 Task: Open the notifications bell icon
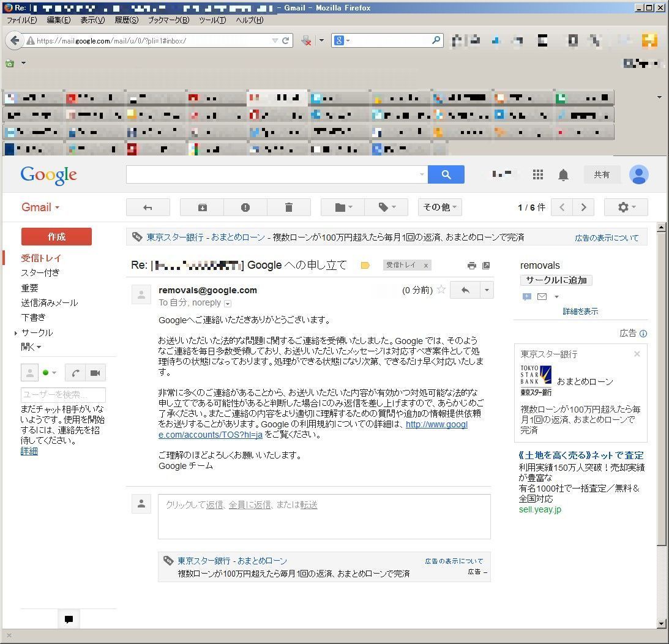click(x=563, y=174)
